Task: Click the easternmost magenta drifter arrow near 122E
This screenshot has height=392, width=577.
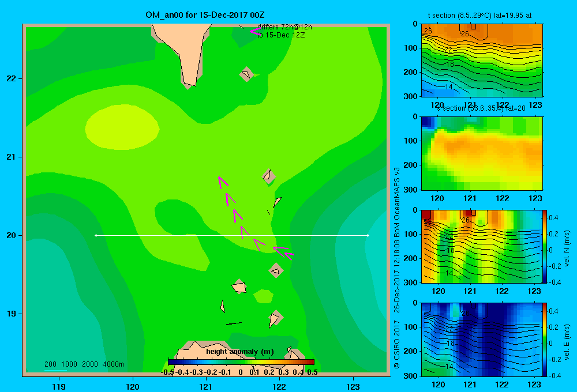Action: coord(289,255)
